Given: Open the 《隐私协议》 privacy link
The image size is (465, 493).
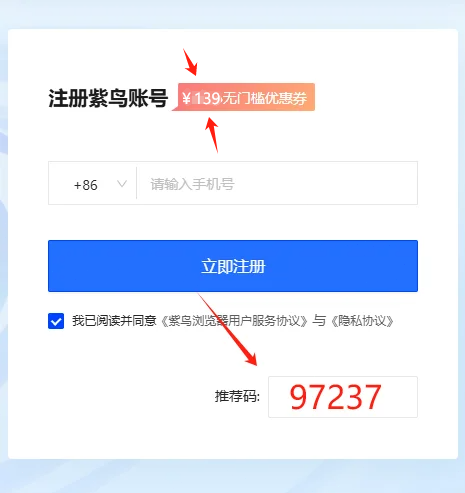Looking at the screenshot, I should (x=363, y=321).
